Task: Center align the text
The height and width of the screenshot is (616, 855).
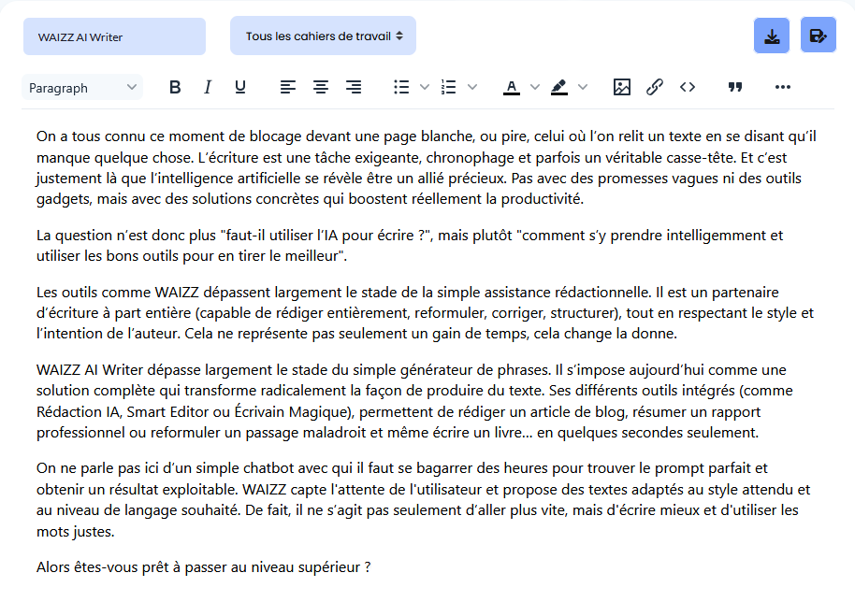Action: tap(321, 87)
